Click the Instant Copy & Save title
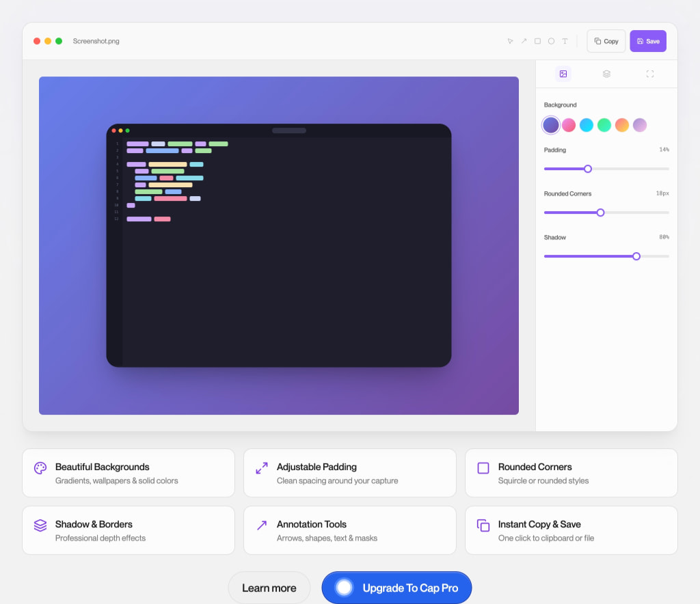Screen dimensions: 700x604 pos(539,524)
